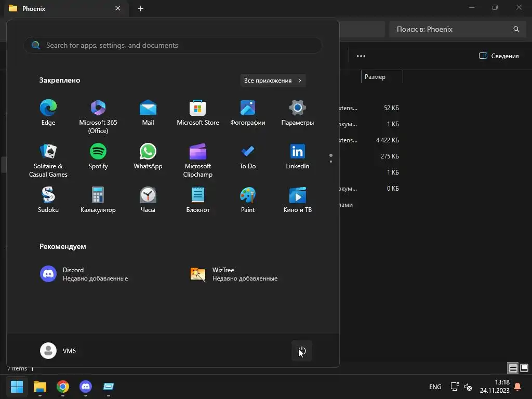Select the file sized 52 КБ
This screenshot has height=399, width=532.
point(391,108)
